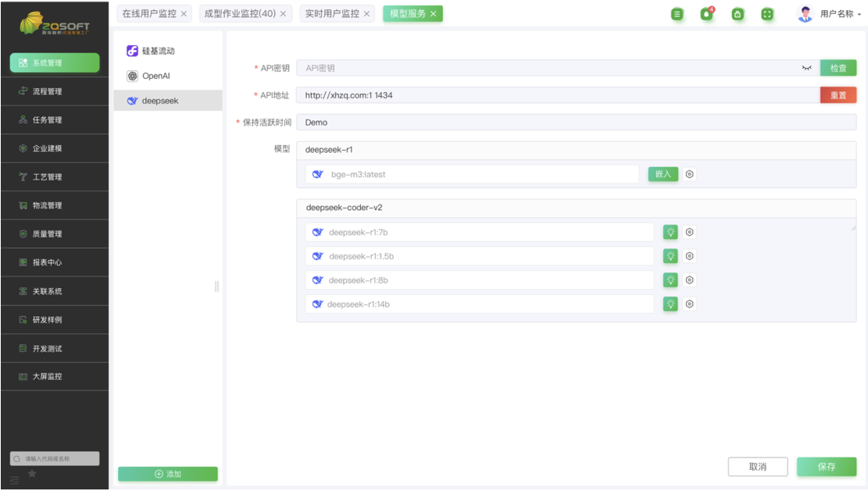Open 报表中心 in the sidebar
This screenshot has width=868, height=491.
[x=55, y=262]
